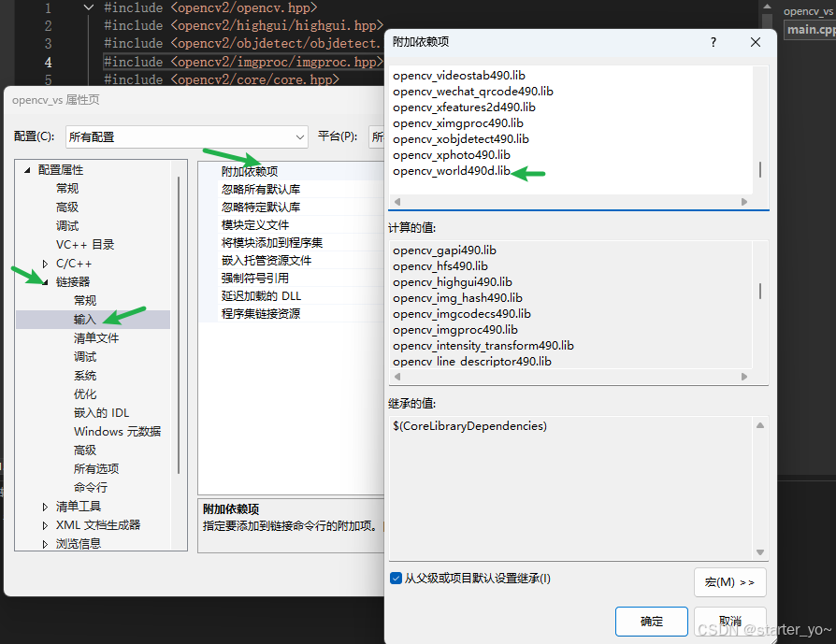Toggle the 从父级或项目默认设置继承 checkbox

(396, 578)
